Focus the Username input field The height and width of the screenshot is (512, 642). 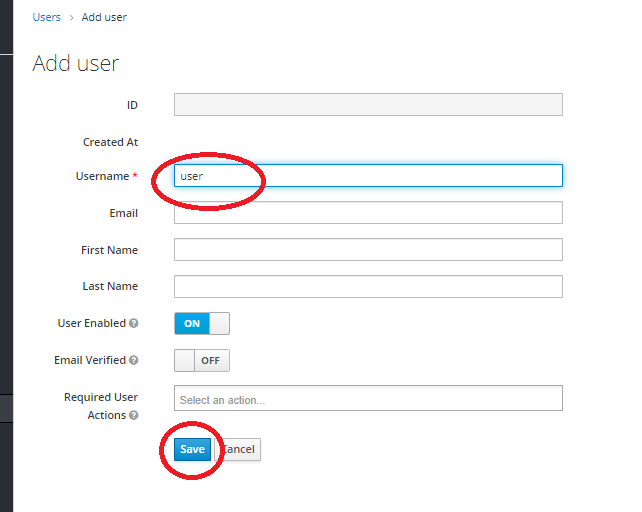click(x=368, y=176)
